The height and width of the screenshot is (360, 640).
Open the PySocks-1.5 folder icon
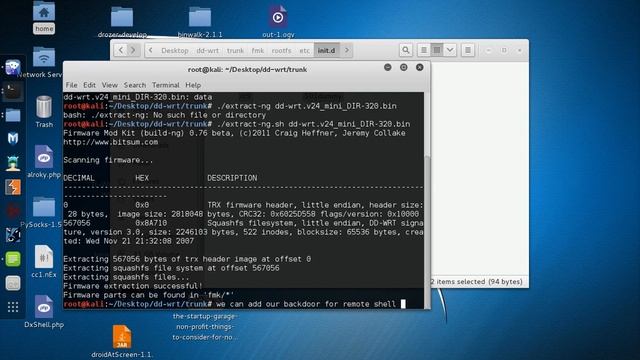(44, 212)
